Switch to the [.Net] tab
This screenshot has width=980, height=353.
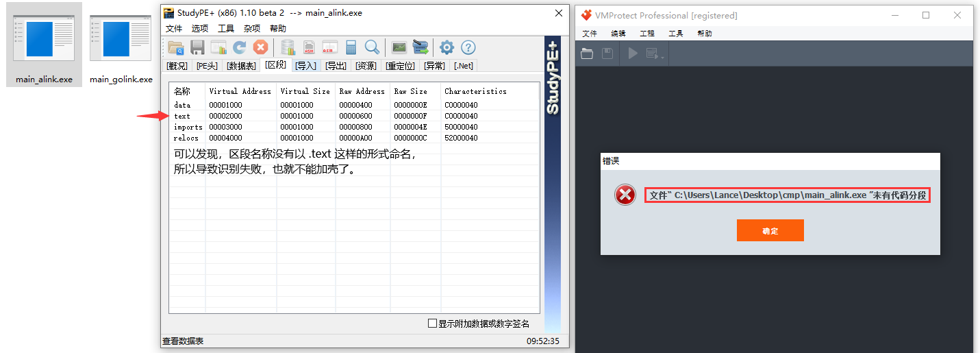tap(464, 66)
